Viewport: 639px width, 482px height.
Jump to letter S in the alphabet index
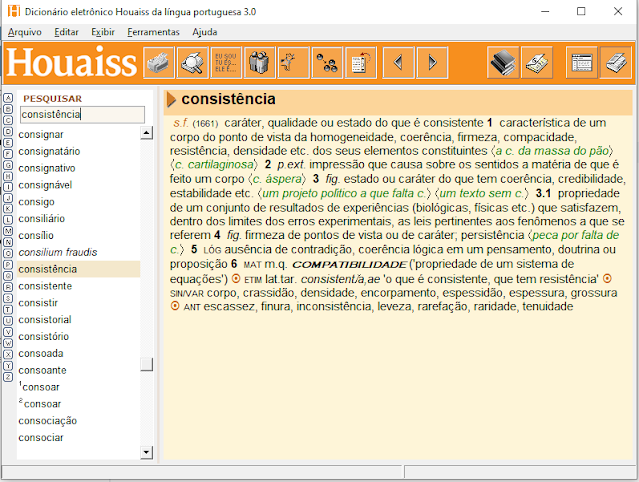8,298
